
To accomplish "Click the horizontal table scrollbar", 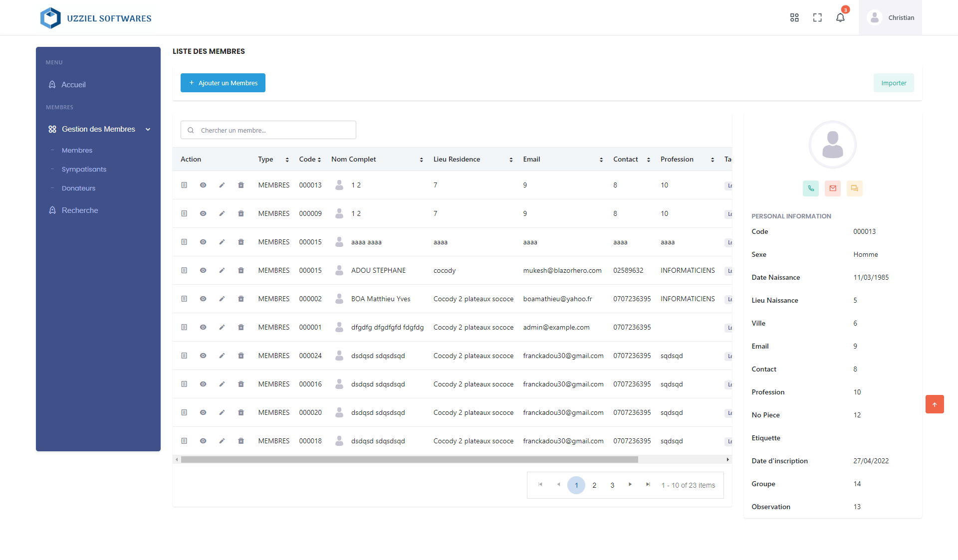I will [409, 460].
